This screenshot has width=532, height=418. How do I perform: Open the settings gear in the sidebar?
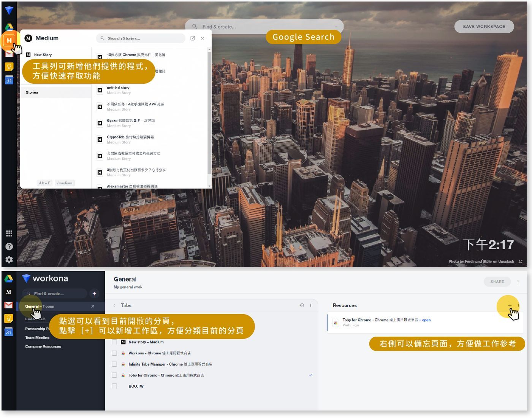tap(9, 259)
